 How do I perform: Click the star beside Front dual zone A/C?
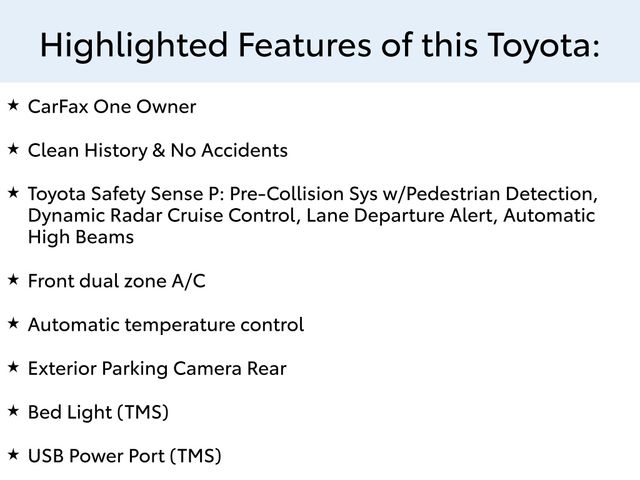click(13, 280)
